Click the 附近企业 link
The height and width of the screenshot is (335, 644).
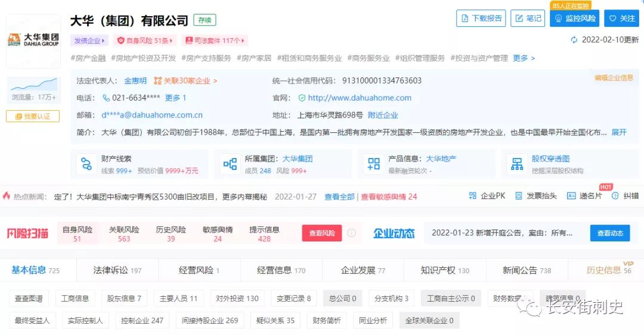tap(383, 116)
